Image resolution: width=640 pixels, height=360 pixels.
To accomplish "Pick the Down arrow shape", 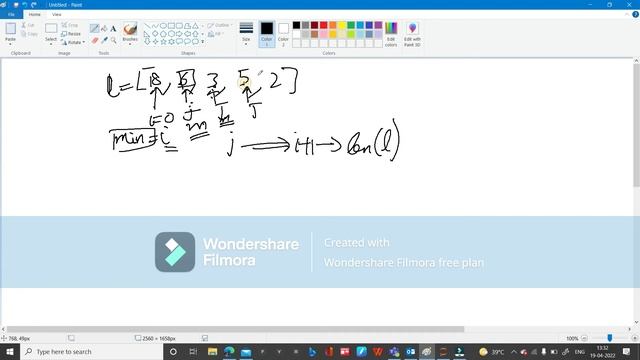I will 147,42.
